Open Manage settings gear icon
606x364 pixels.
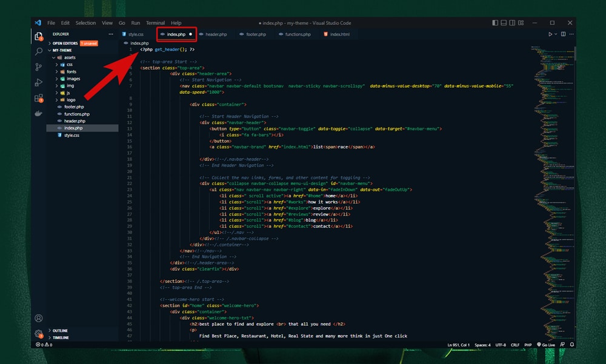click(x=38, y=334)
